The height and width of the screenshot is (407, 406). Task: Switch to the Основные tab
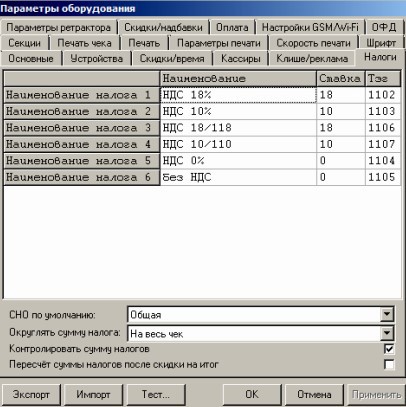[31, 59]
